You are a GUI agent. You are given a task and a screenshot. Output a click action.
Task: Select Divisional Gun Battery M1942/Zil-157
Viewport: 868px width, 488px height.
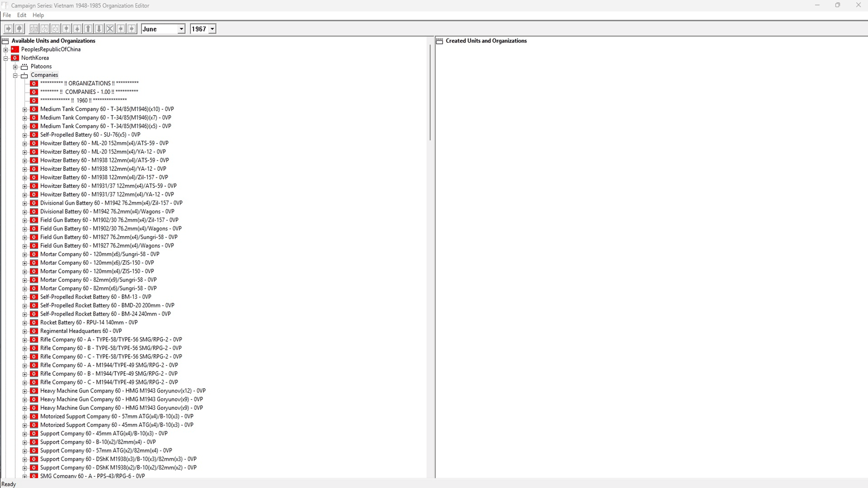pyautogui.click(x=111, y=203)
